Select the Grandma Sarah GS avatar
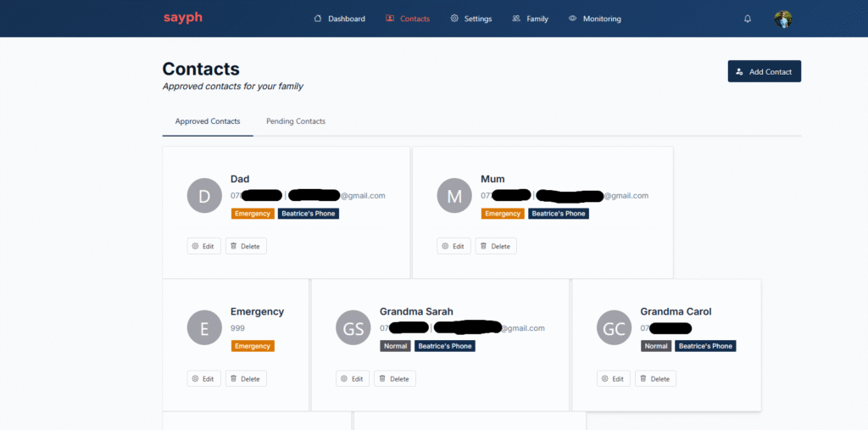Viewport: 868px width, 430px height. point(353,328)
